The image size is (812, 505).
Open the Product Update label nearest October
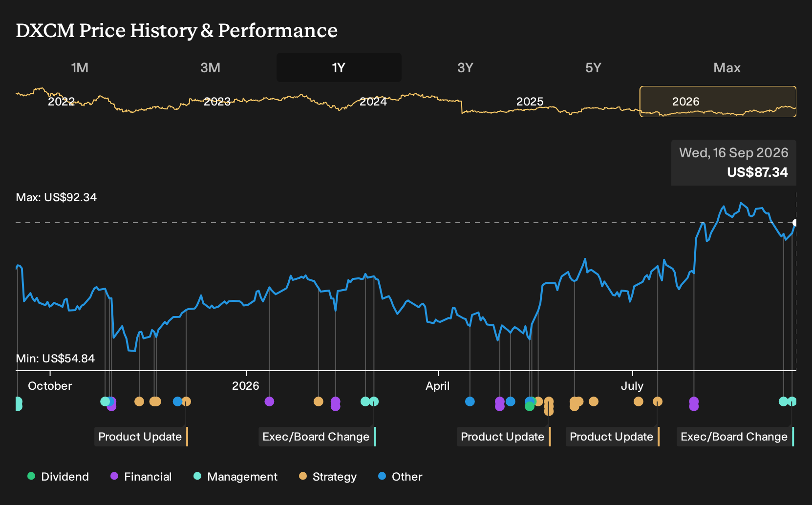point(141,437)
